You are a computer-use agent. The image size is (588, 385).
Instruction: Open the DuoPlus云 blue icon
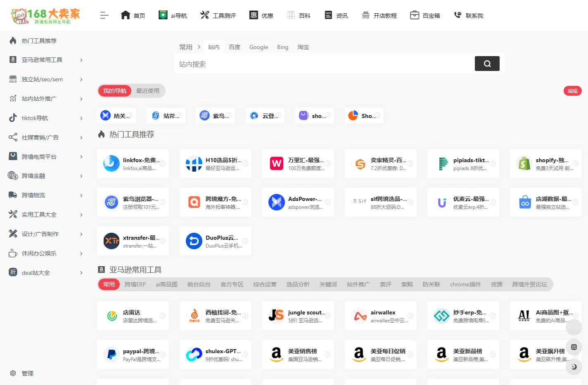[194, 241]
